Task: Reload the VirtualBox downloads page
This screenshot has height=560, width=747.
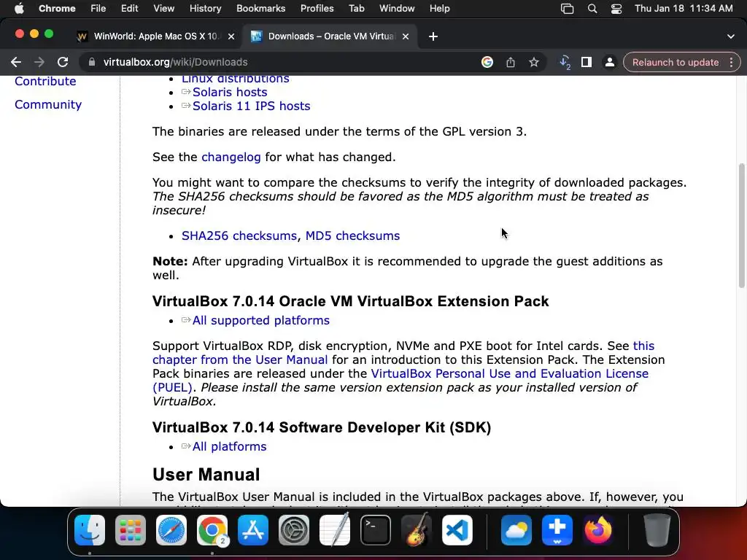Action: 63,62
